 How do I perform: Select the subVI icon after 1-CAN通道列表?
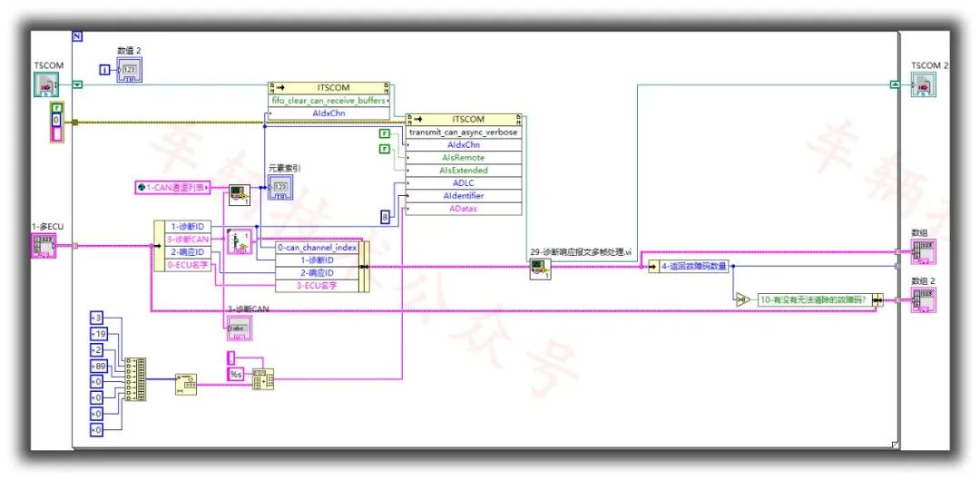tap(240, 194)
